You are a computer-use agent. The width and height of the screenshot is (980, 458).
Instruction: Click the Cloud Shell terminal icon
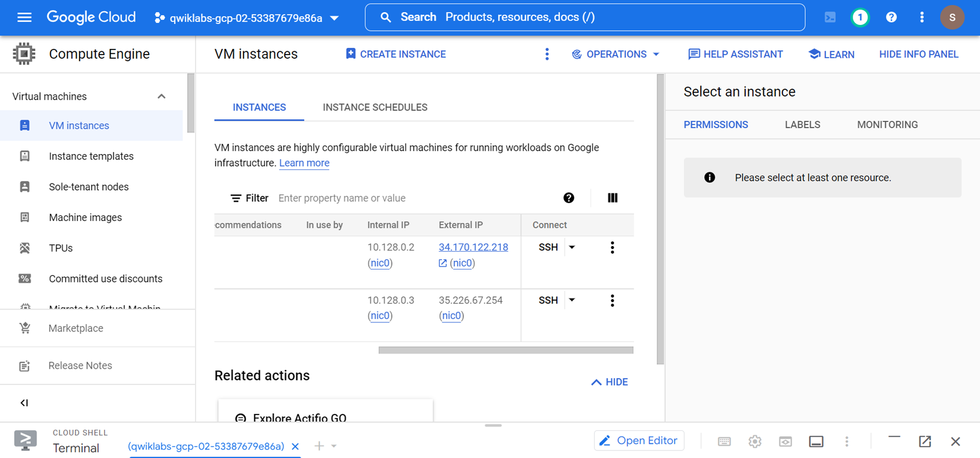coord(25,440)
